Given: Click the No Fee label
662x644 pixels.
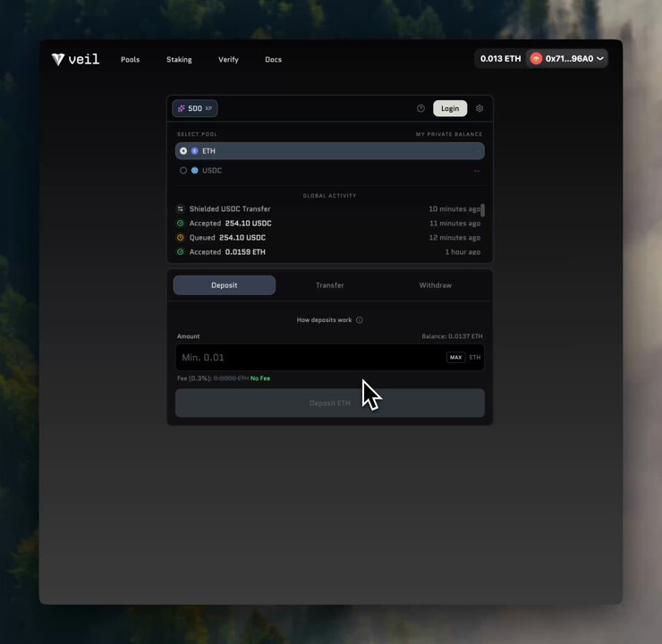Looking at the screenshot, I should coord(260,378).
